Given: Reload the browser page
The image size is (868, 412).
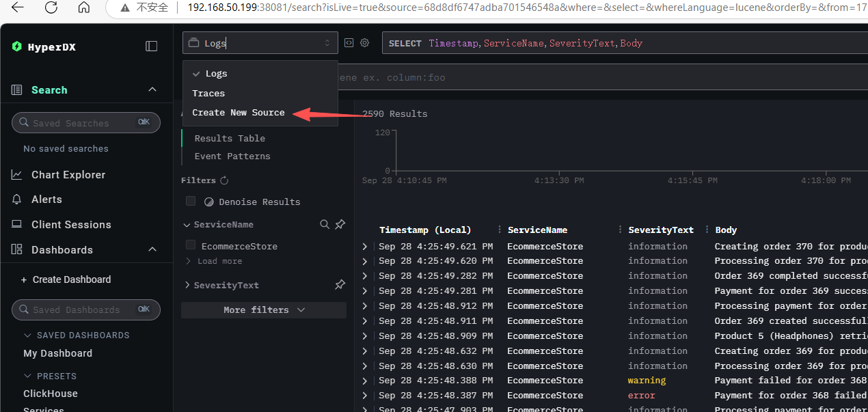Looking at the screenshot, I should coord(51,8).
